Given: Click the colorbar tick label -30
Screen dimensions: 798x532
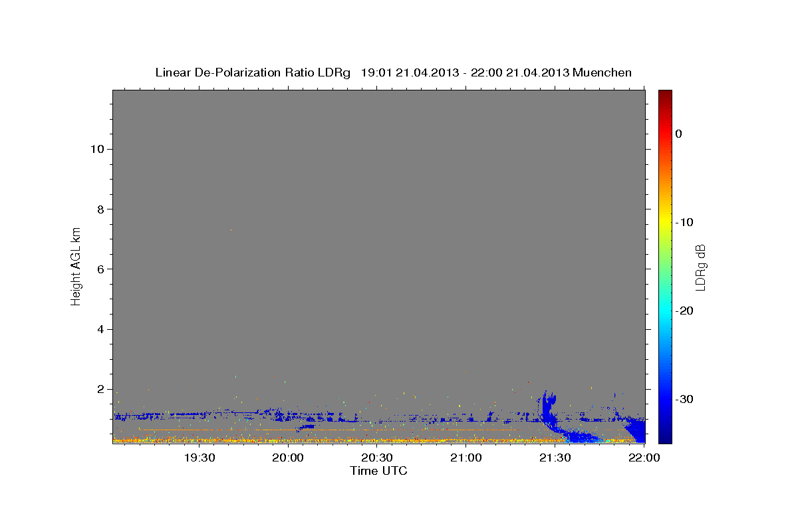Looking at the screenshot, I should pyautogui.click(x=684, y=399).
